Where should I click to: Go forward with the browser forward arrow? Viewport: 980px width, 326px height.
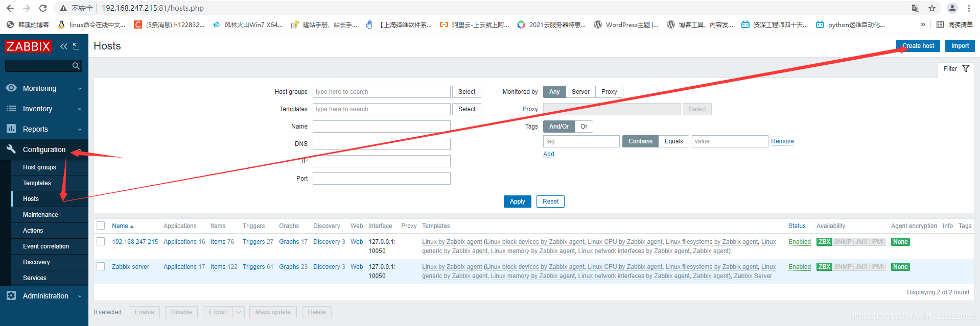(27, 8)
